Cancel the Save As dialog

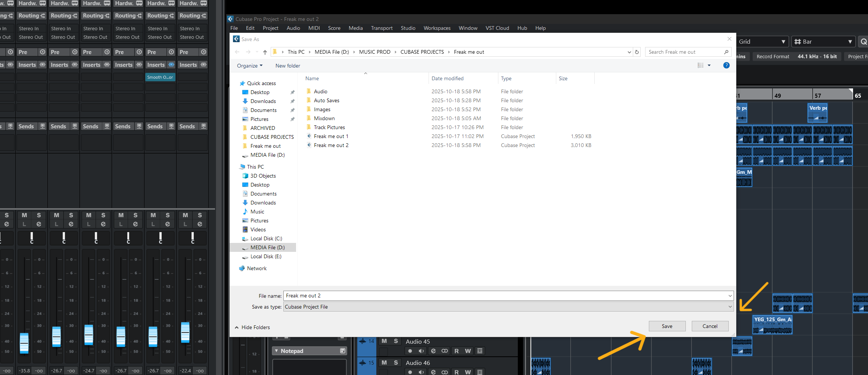[x=710, y=326]
